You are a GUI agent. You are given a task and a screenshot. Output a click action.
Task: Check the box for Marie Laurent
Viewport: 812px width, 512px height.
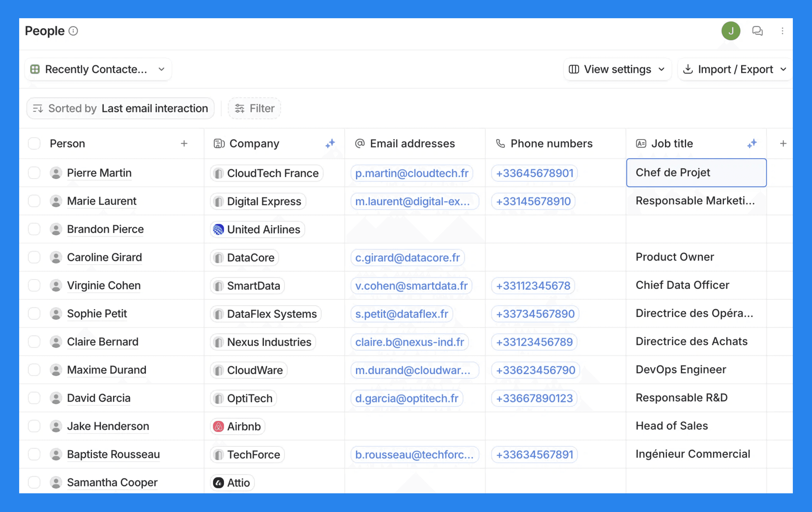point(34,201)
